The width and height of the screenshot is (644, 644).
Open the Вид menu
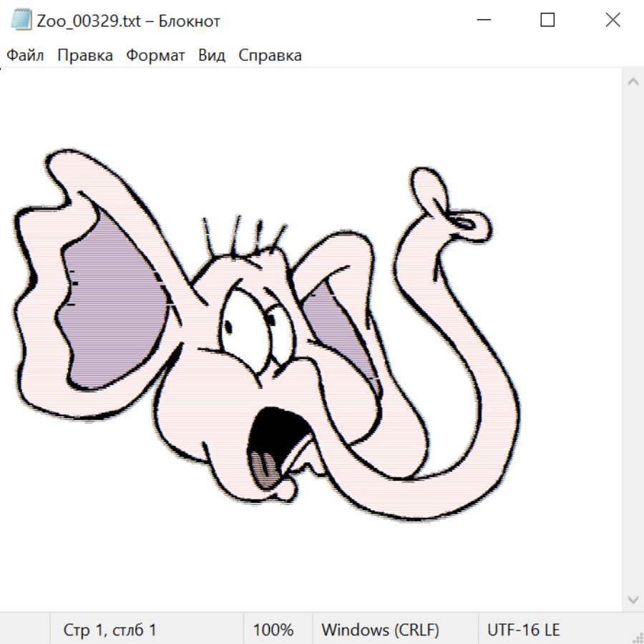tap(211, 56)
